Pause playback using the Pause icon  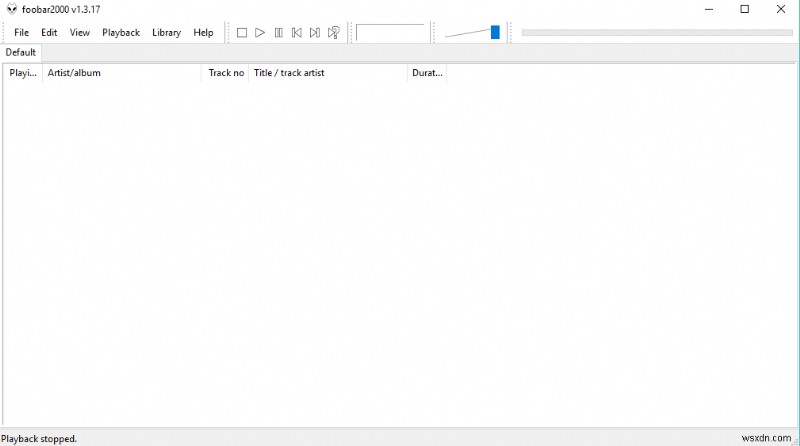tap(279, 33)
